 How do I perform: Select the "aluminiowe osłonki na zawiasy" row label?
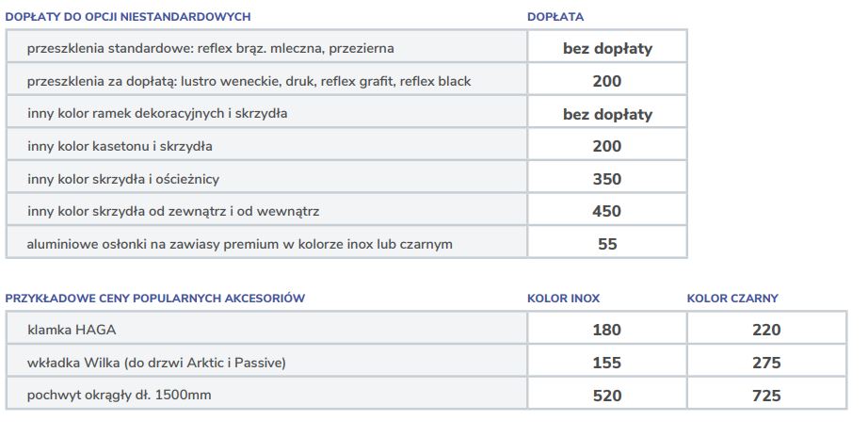(240, 244)
